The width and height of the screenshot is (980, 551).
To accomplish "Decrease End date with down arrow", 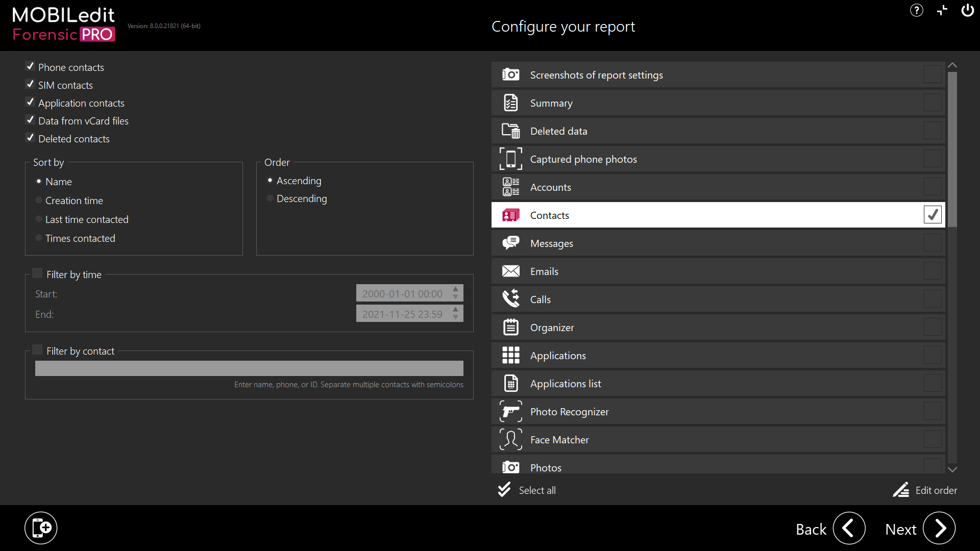I will click(456, 317).
